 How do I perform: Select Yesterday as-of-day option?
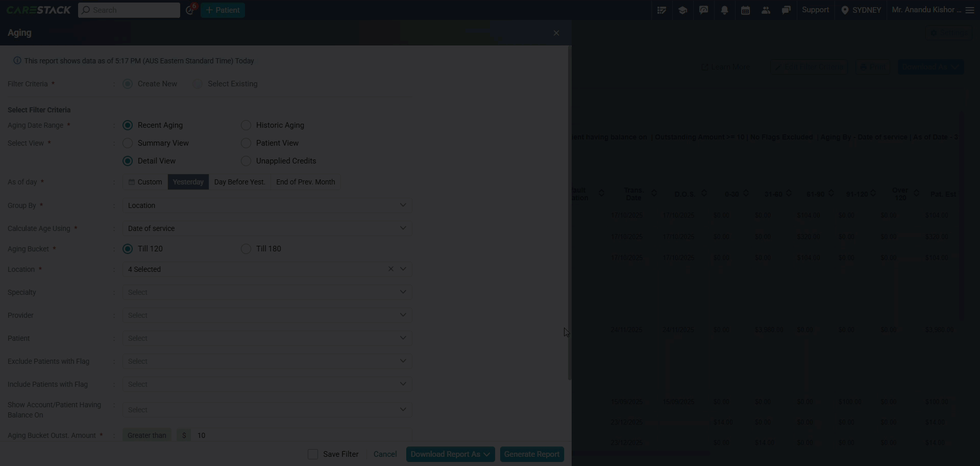(x=188, y=182)
